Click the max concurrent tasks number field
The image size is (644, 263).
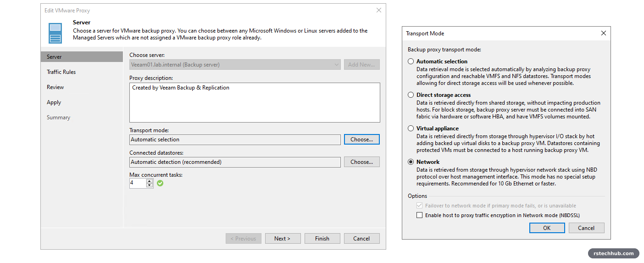(138, 183)
